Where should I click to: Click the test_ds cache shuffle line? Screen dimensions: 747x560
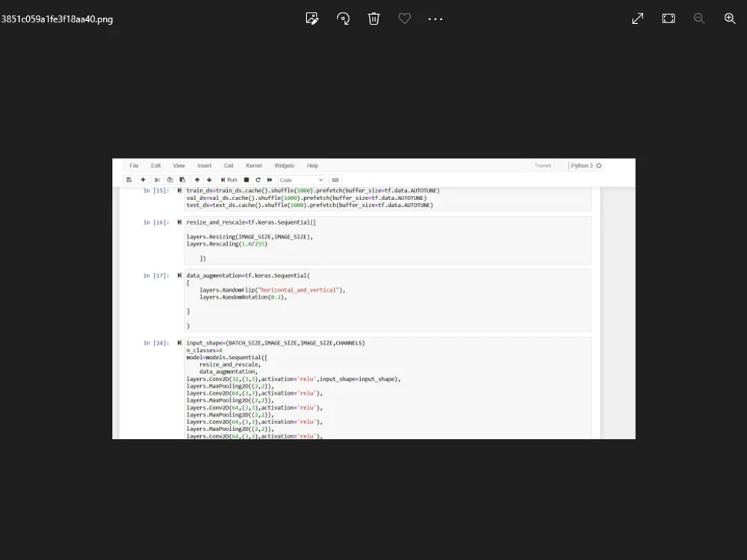pos(310,205)
